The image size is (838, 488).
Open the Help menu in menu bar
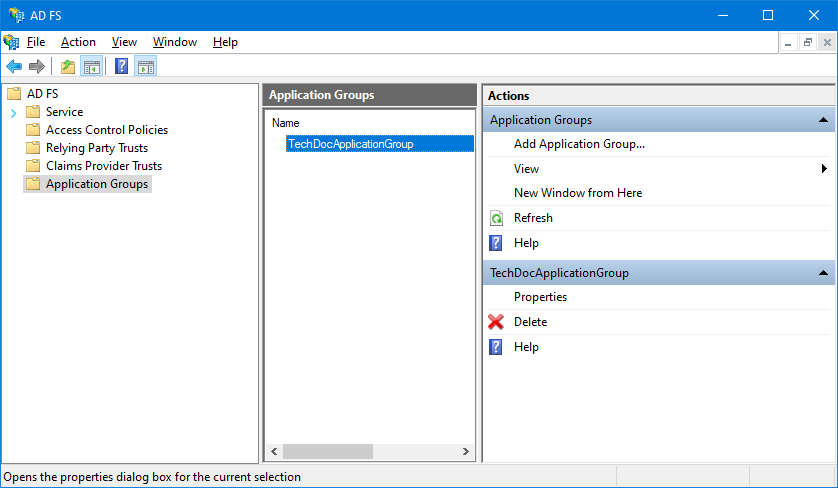pyautogui.click(x=225, y=42)
